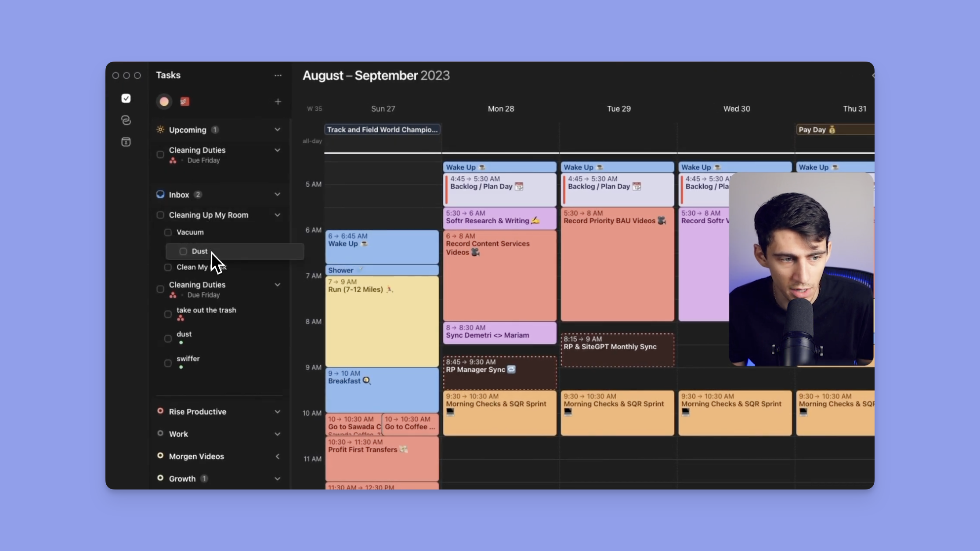Click the plus icon to add a task
Screen dimensions: 980x551
[278, 101]
